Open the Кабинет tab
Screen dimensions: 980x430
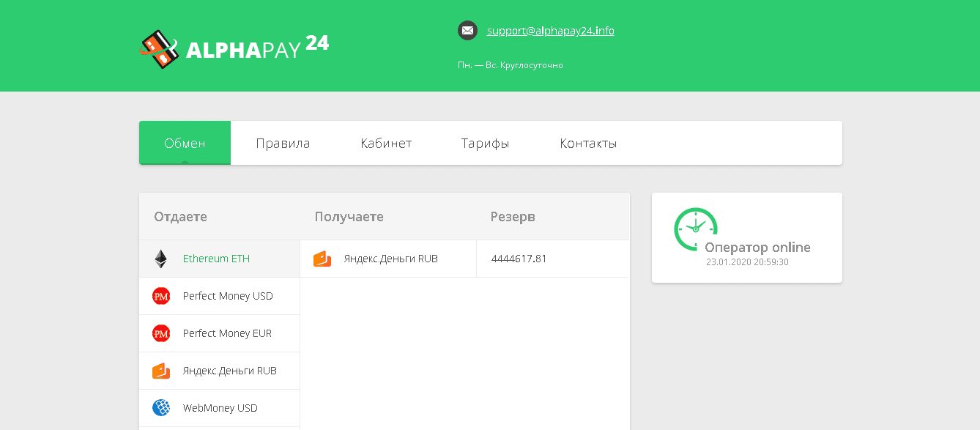386,143
